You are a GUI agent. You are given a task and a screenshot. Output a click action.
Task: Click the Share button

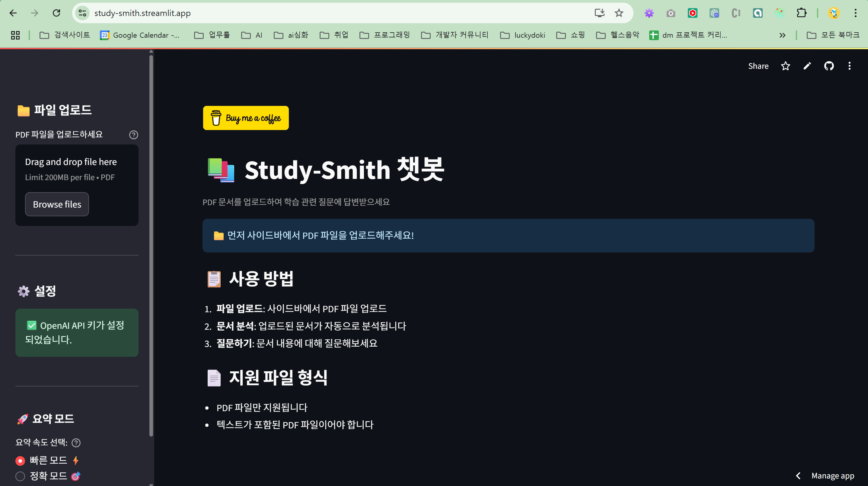(758, 66)
